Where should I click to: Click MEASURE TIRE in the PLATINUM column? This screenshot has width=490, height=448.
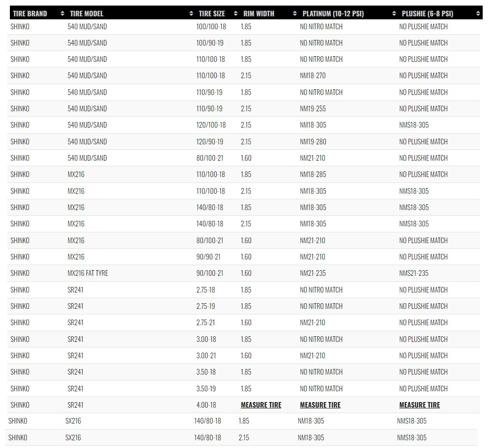tap(320, 405)
